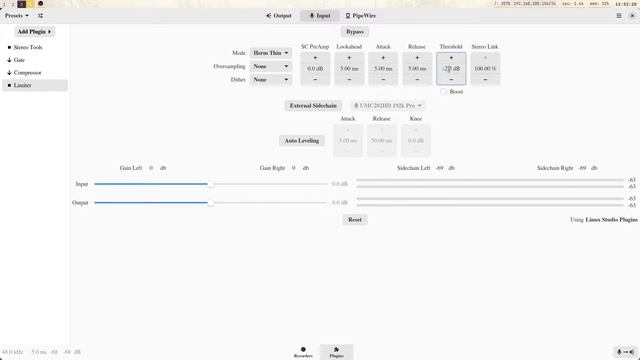Open the UMC202HD sidechain device dropdown

(388, 106)
